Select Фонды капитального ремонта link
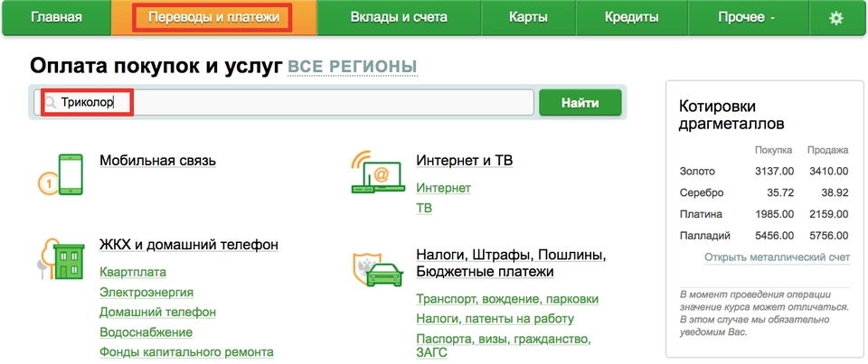Screen dimensions: 868x364 pyautogui.click(x=186, y=352)
